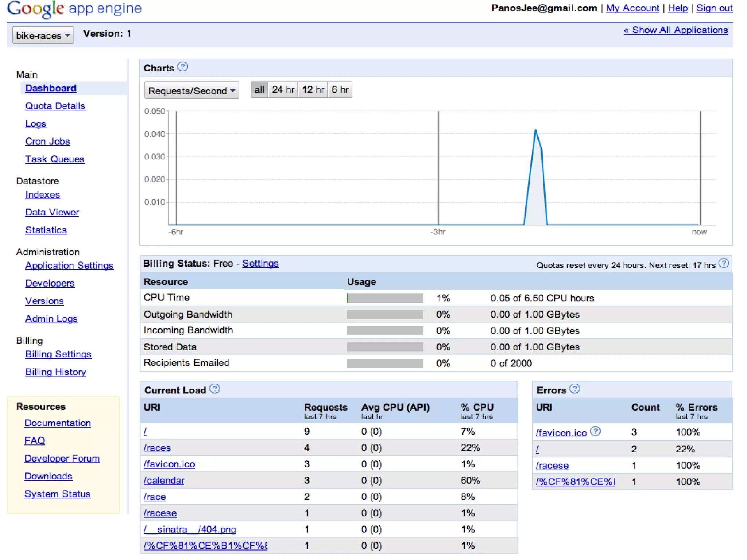Open Quota Details in the sidebar

click(55, 106)
